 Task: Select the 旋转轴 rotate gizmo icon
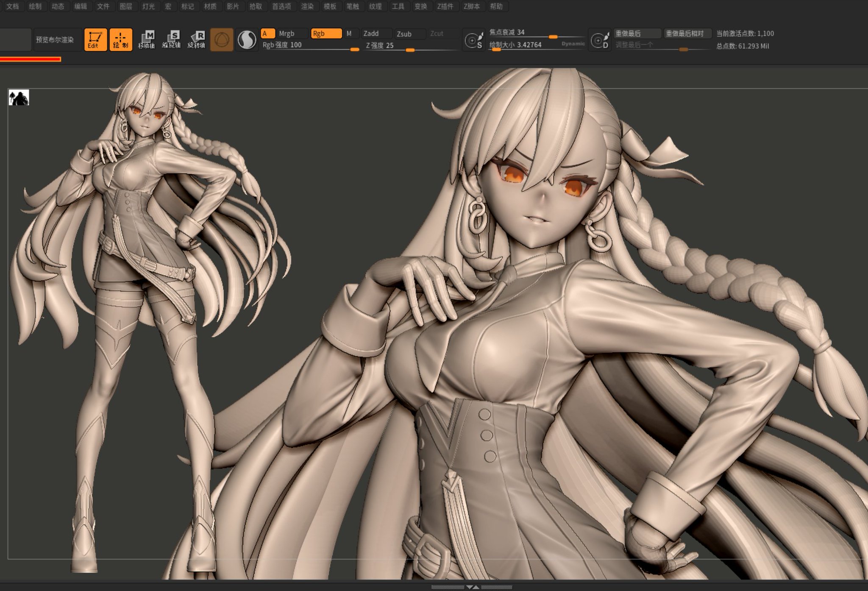click(x=197, y=40)
